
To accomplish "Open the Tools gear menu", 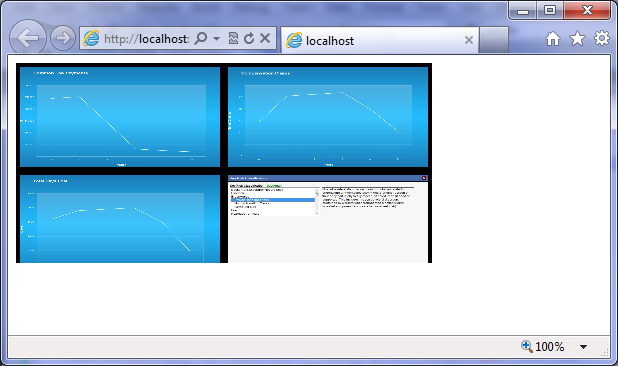I will tap(602, 38).
